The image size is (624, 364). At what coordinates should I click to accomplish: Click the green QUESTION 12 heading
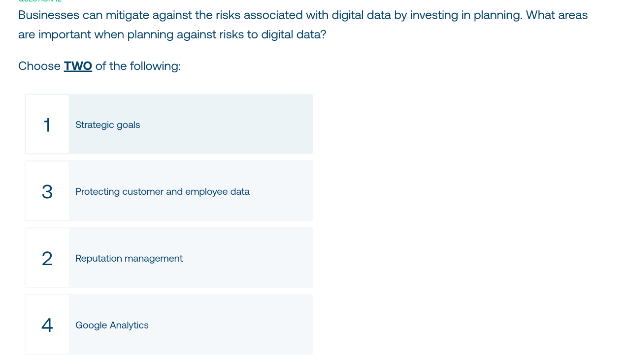38,1
